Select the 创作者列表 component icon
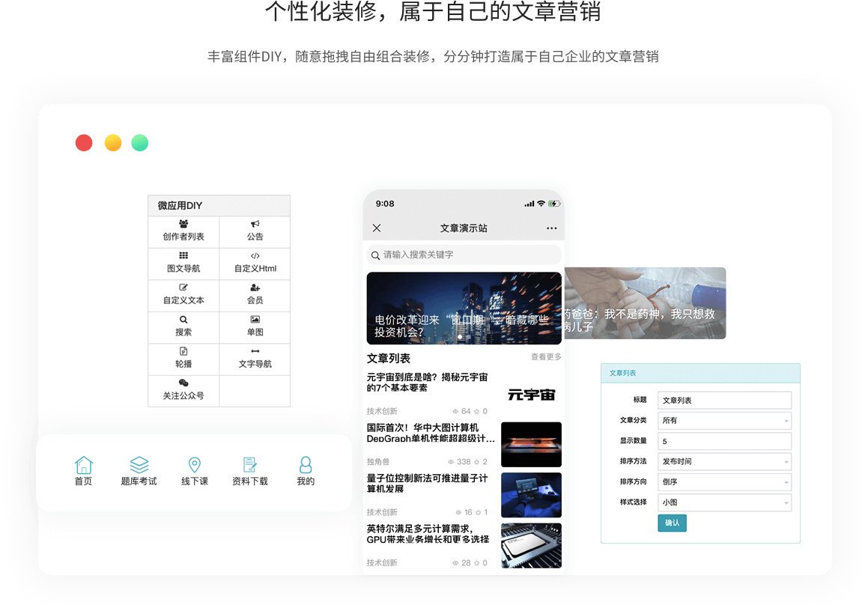The height and width of the screenshot is (611, 868). pyautogui.click(x=183, y=225)
